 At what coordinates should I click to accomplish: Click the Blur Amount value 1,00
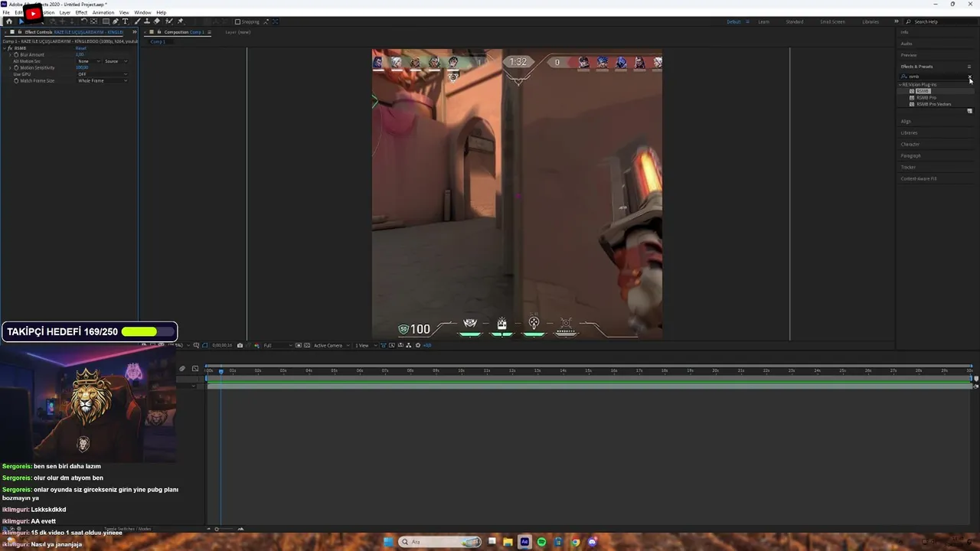tap(80, 55)
